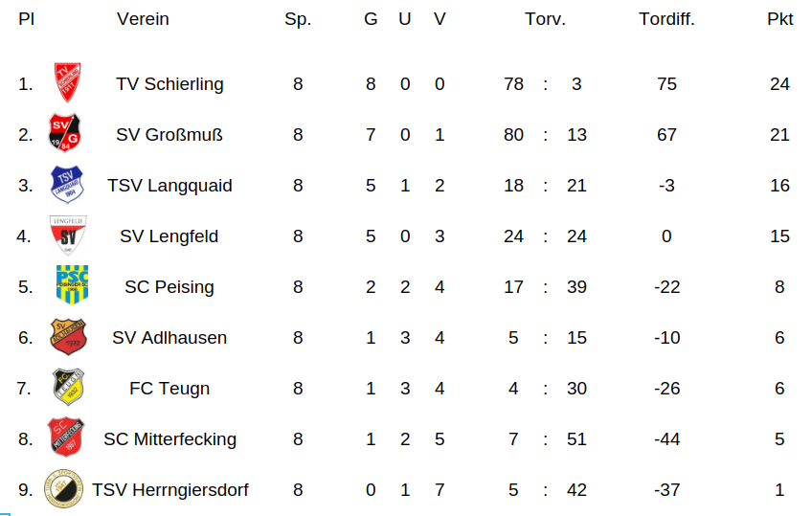Click the FC Teugn club logo
The image size is (812, 516).
(69, 388)
